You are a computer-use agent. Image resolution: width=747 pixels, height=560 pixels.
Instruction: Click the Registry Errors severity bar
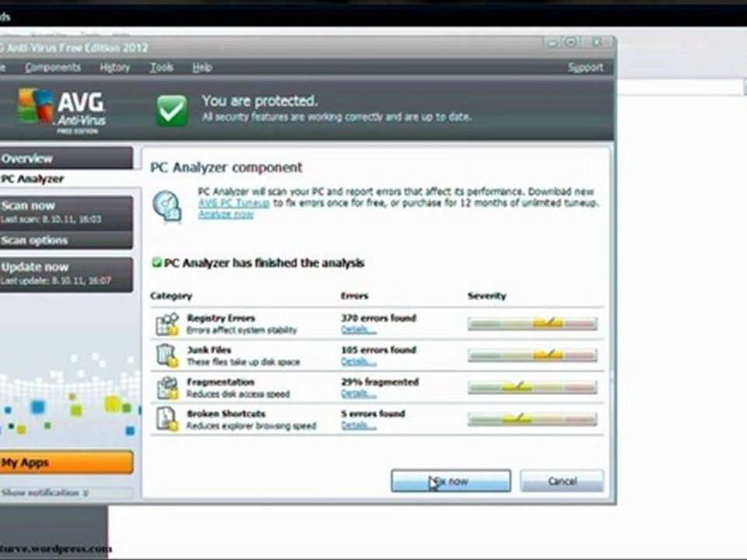pos(532,324)
